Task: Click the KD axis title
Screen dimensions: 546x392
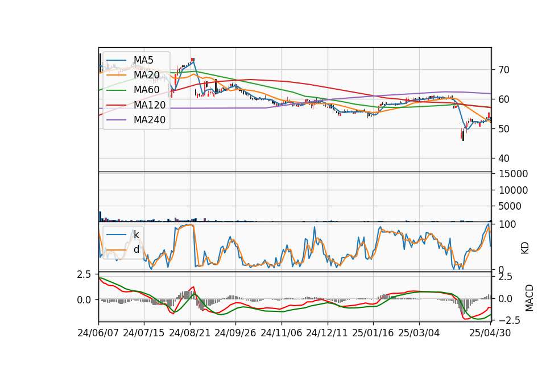Action: tap(525, 248)
